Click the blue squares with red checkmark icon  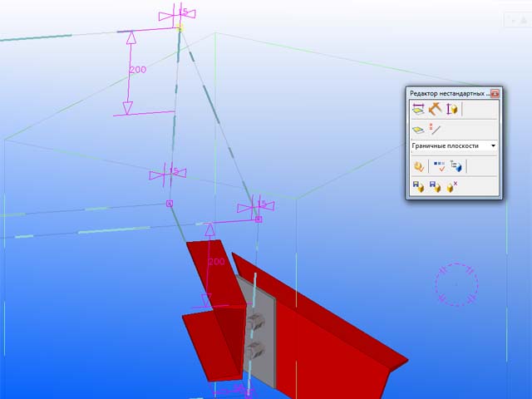pos(439,166)
